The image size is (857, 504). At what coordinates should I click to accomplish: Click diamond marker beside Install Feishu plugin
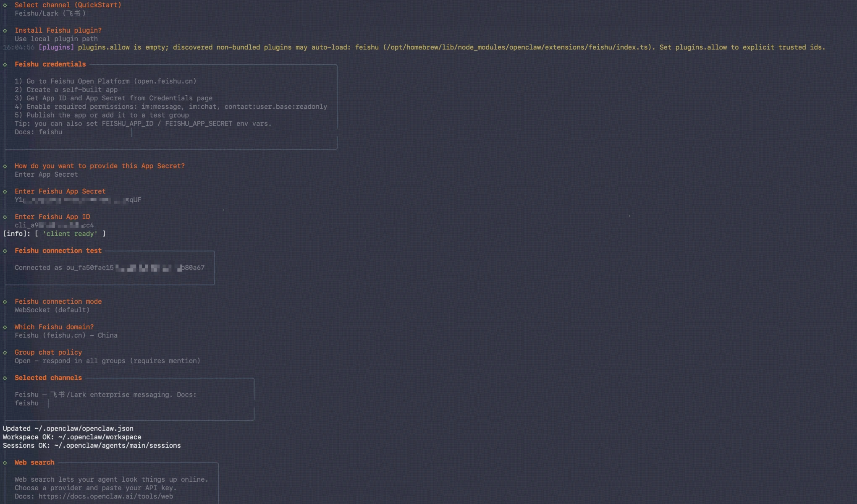pos(5,31)
